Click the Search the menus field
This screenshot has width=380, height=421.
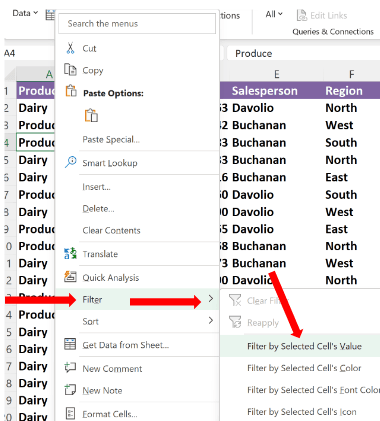coord(137,23)
